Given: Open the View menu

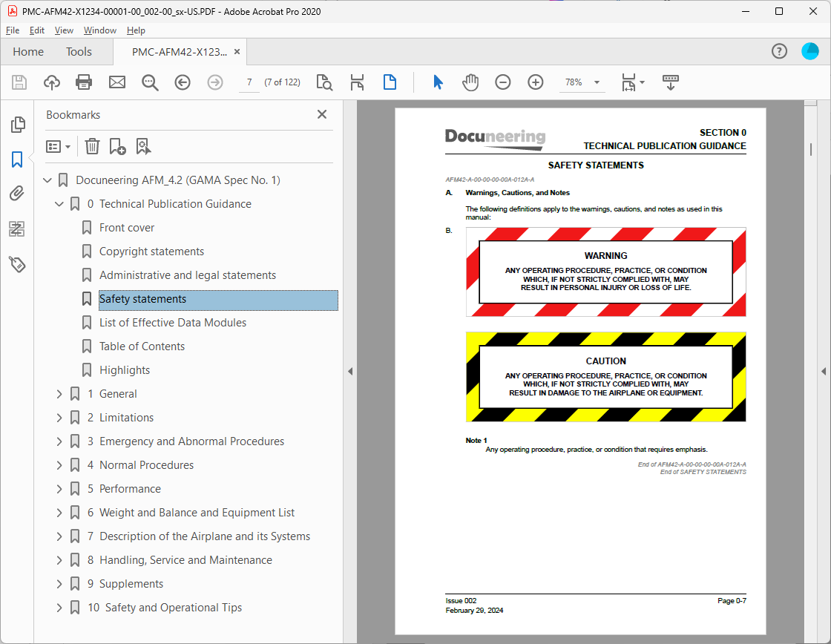Looking at the screenshot, I should 64,30.
